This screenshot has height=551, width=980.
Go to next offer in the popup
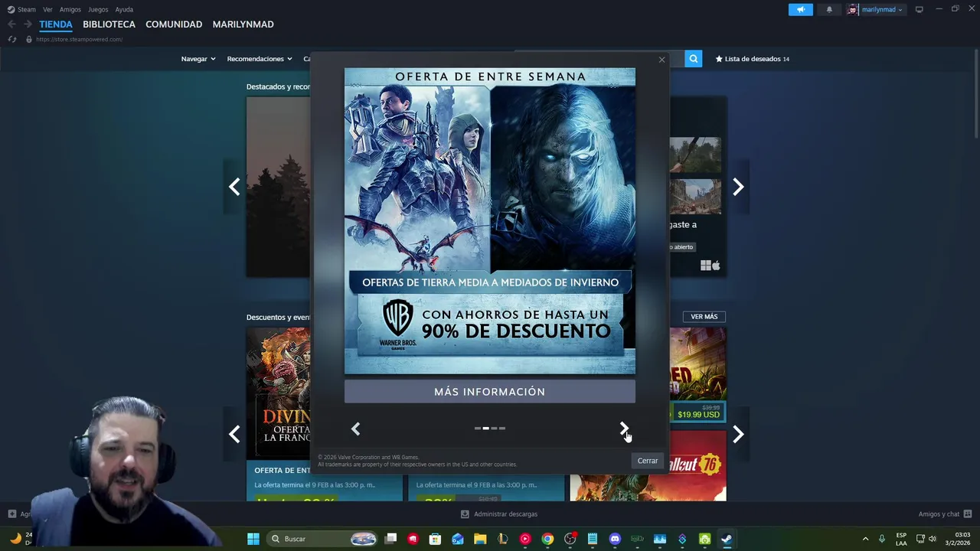pos(624,429)
